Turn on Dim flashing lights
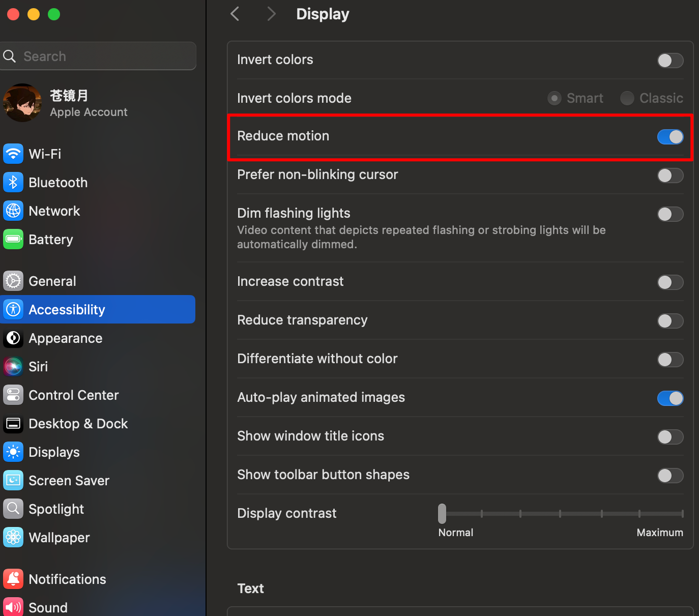Viewport: 699px width, 616px height. point(670,214)
